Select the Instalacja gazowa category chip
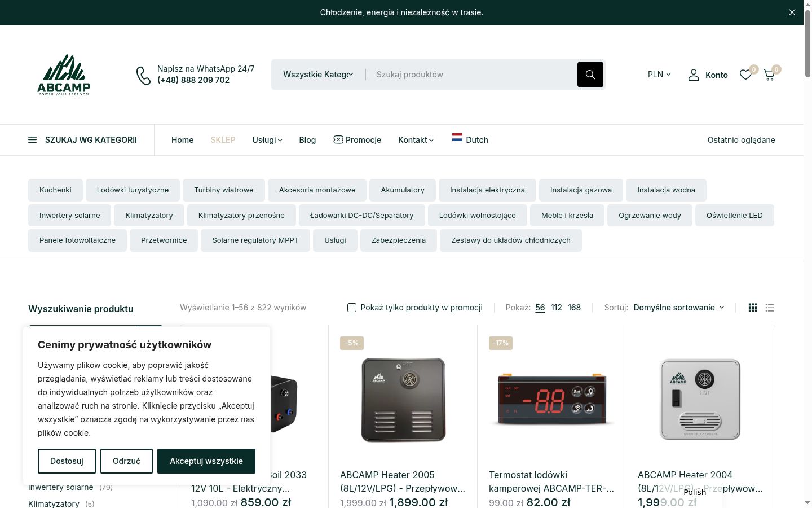The image size is (812, 508). [x=581, y=190]
